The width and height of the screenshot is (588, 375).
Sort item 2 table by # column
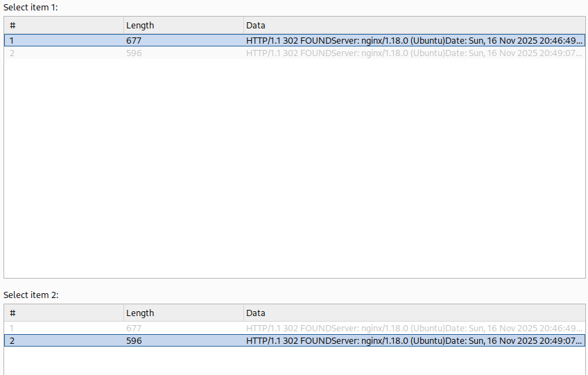point(64,313)
